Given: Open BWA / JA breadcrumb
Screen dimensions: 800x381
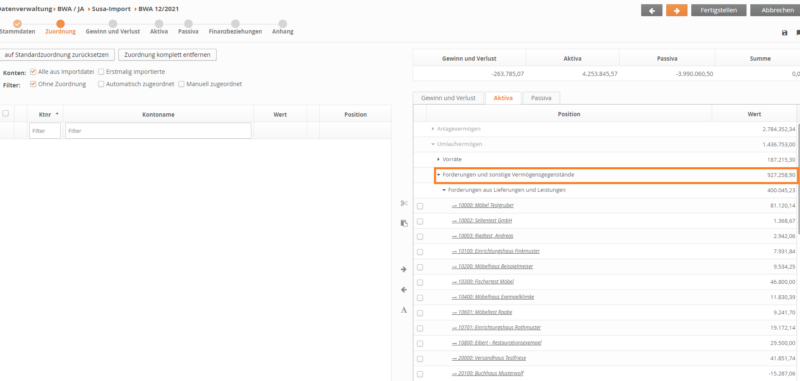Looking at the screenshot, I should click(70, 9).
